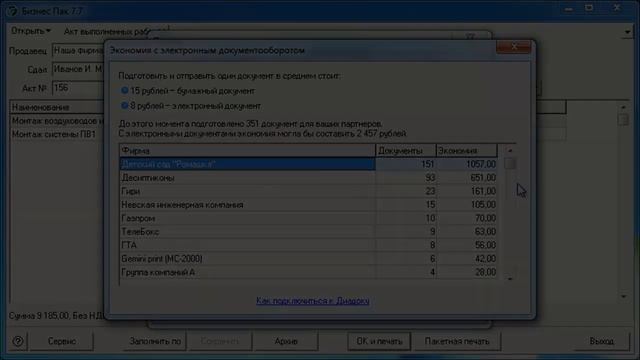
Task: Click the Продавец input field
Action: tap(78, 51)
